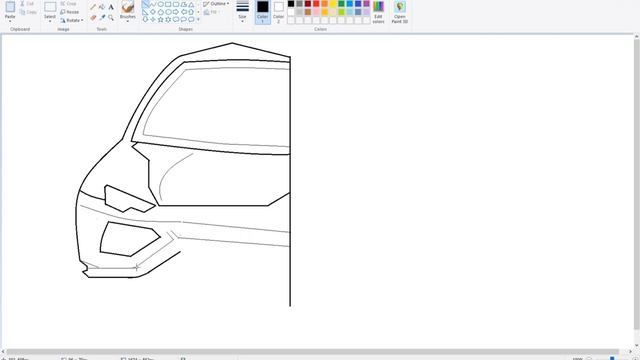
Task: Pick the black palette swatch
Action: pos(291,4)
